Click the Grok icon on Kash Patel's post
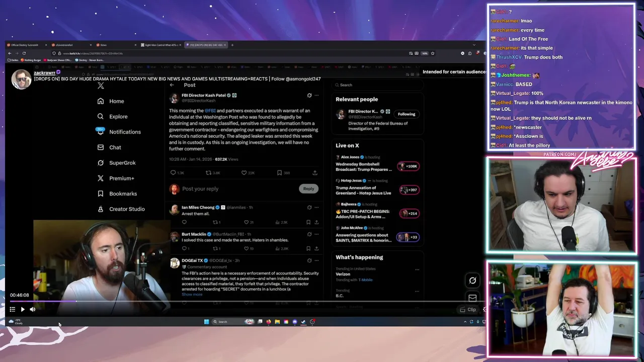644x362 pixels. point(309,95)
